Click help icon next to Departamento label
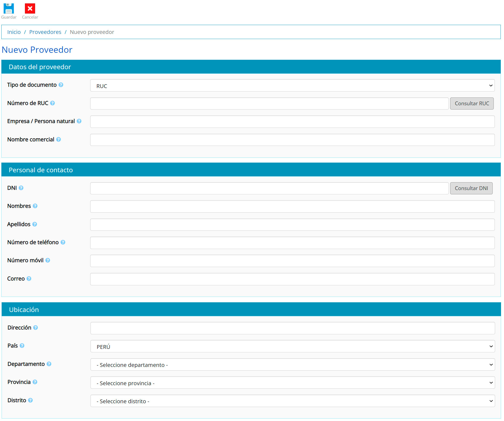504x421 pixels. 49,364
